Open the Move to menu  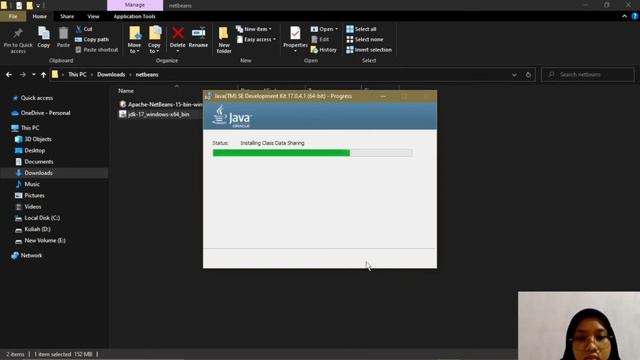click(134, 40)
